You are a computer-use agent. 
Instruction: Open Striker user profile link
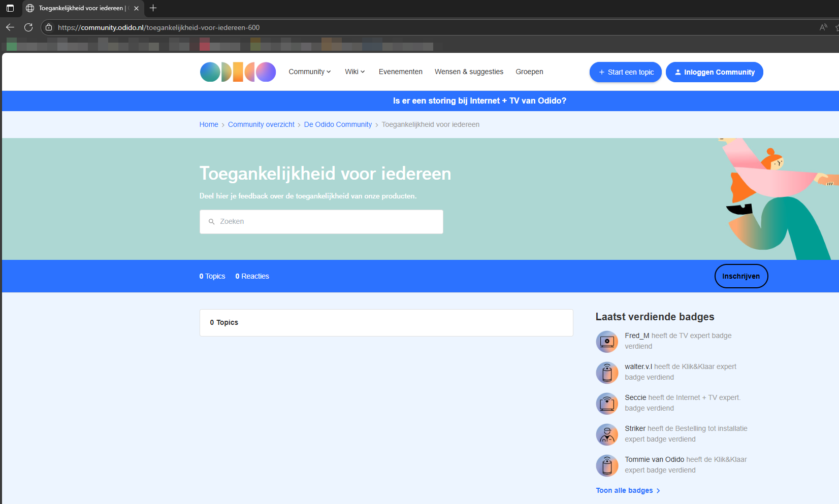coord(635,428)
